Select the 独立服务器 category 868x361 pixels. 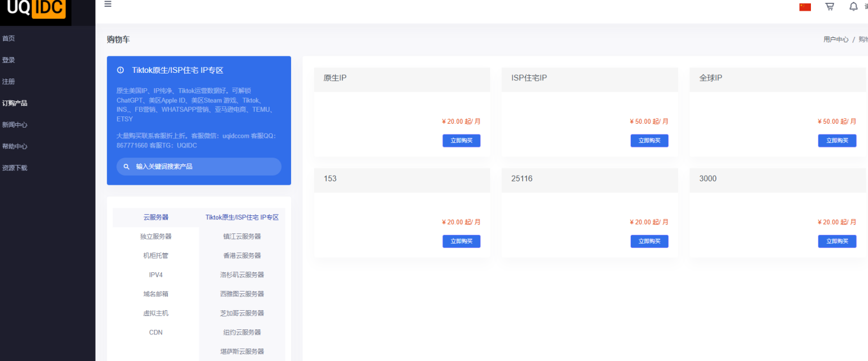click(x=155, y=236)
